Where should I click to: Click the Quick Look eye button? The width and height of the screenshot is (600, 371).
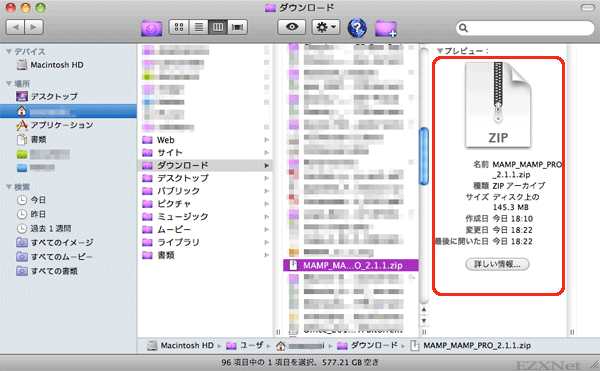click(x=292, y=27)
